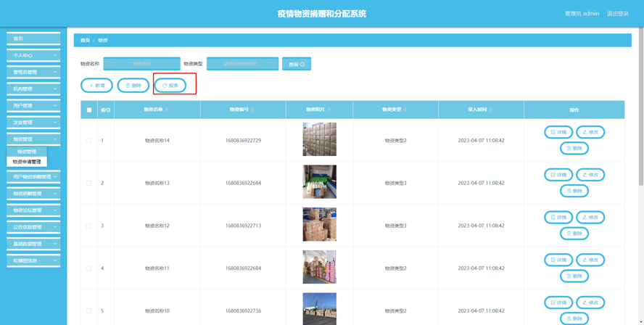Click 首页 breadcrumb link

coord(85,41)
